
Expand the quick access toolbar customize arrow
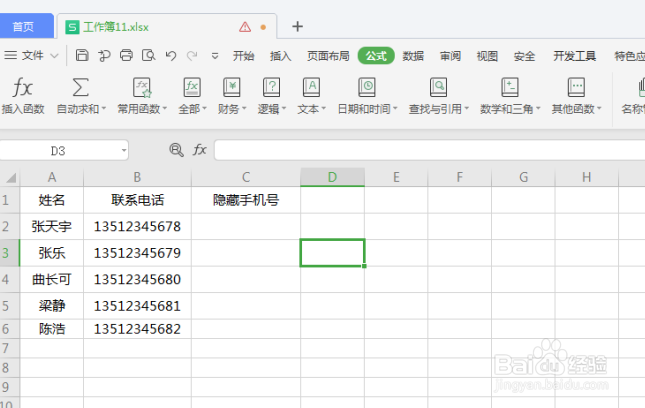point(215,56)
